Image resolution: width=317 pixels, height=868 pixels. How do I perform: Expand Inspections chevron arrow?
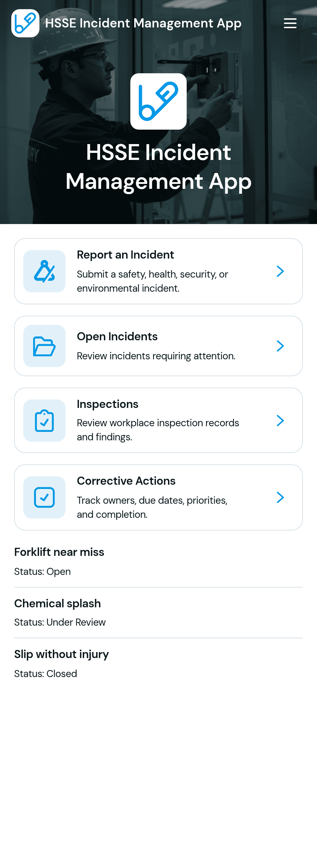click(x=280, y=421)
